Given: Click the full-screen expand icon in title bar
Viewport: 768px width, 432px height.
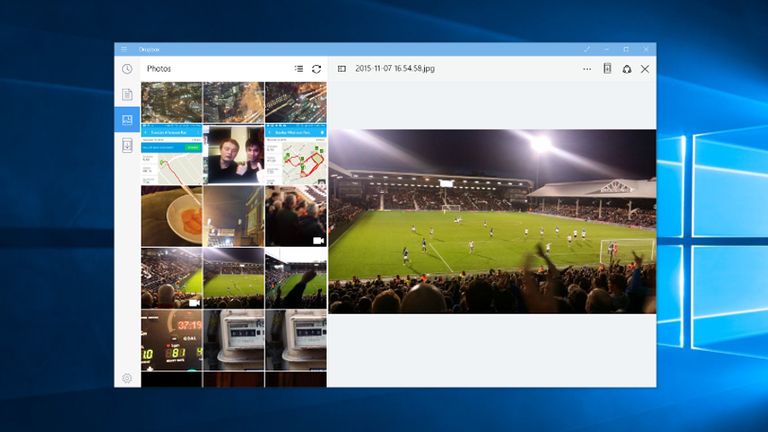Looking at the screenshot, I should pos(587,49).
